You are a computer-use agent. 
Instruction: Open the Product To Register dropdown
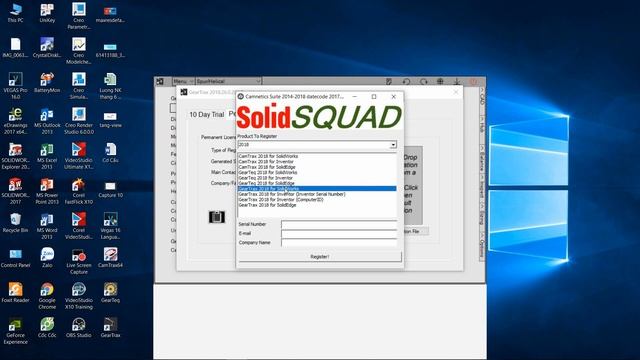[393, 145]
